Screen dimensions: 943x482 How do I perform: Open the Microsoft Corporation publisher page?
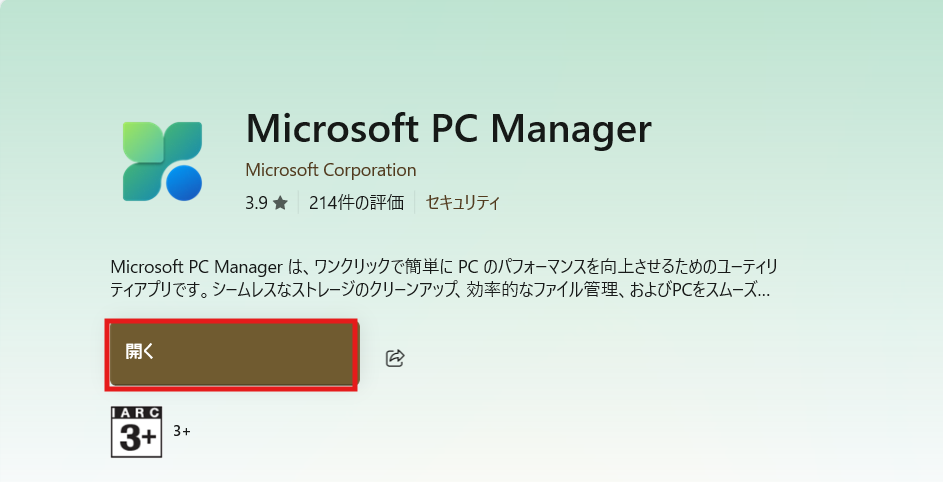tap(331, 170)
